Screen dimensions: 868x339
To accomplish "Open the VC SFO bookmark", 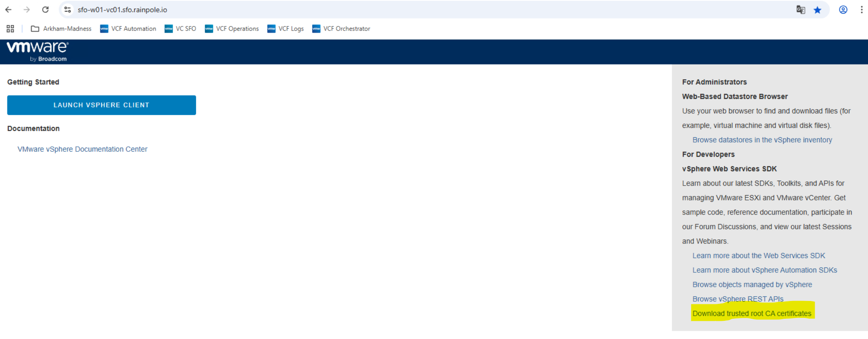I will coord(180,29).
